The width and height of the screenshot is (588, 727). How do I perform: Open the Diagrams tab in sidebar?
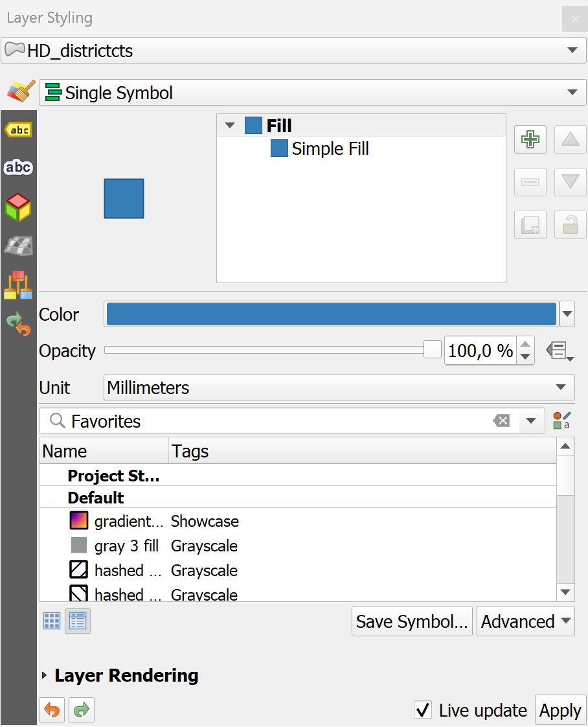pyautogui.click(x=18, y=285)
